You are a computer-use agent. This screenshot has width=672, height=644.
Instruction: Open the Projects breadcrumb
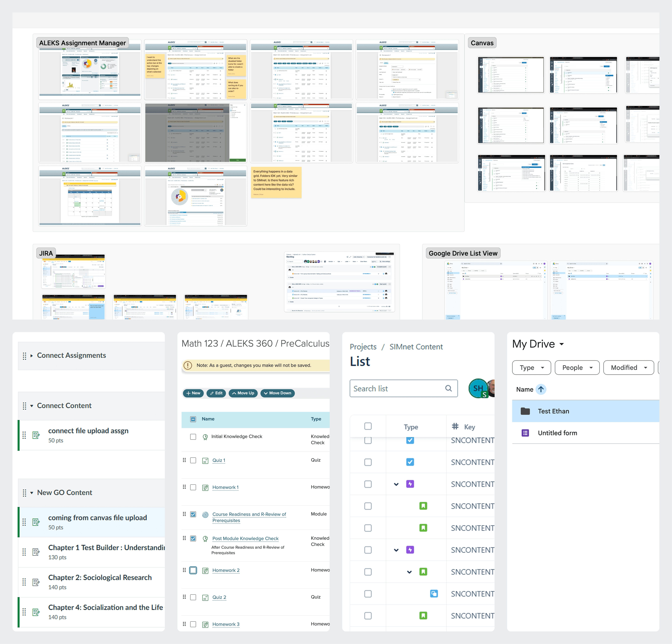[363, 347]
